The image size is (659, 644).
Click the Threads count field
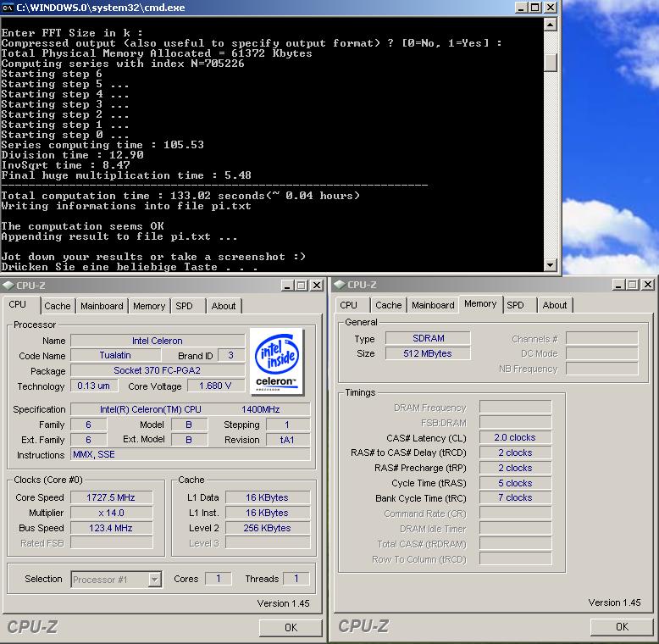click(296, 579)
